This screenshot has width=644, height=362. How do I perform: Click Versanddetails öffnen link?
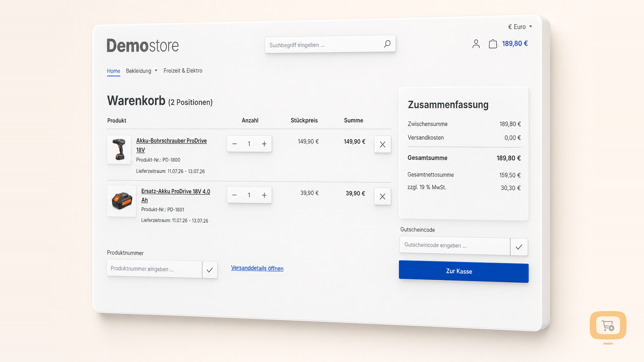257,268
